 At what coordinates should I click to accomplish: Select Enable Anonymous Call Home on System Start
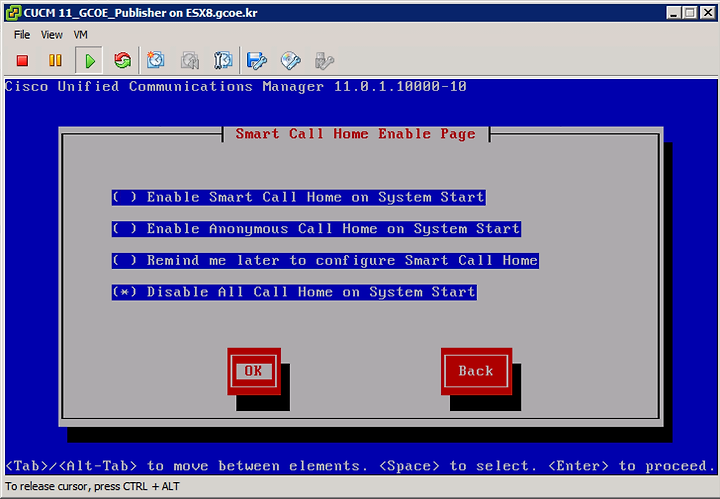[x=316, y=229]
